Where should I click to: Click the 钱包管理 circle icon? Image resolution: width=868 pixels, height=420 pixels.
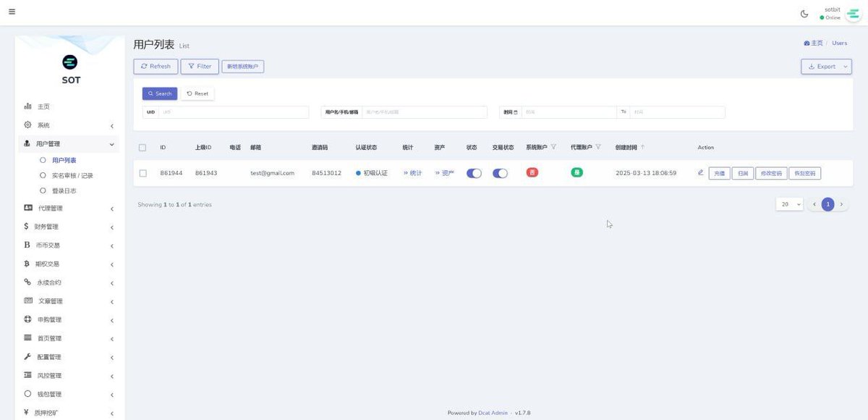pyautogui.click(x=27, y=394)
